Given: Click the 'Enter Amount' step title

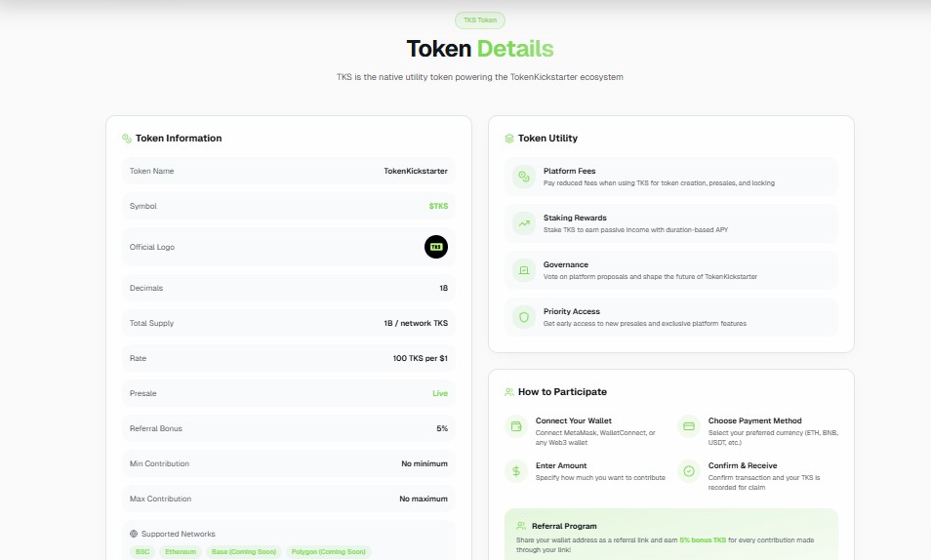Looking at the screenshot, I should pyautogui.click(x=561, y=465).
